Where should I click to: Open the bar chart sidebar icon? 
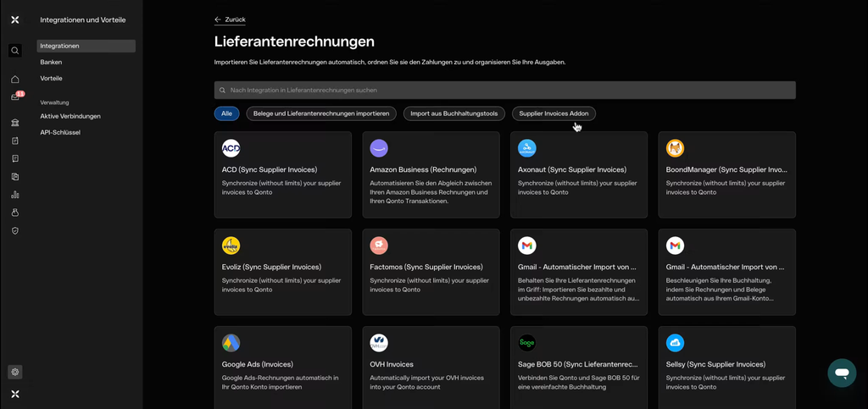point(15,194)
